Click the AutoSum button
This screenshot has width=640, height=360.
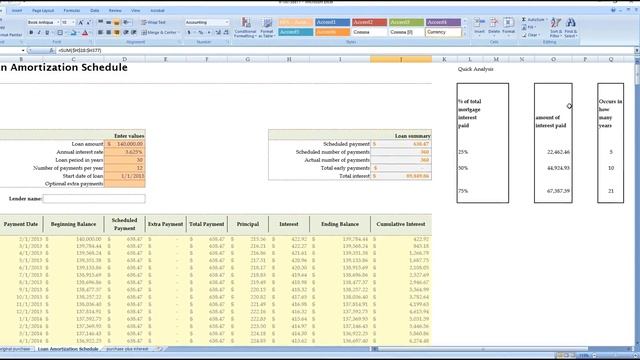pyautogui.click(x=533, y=20)
